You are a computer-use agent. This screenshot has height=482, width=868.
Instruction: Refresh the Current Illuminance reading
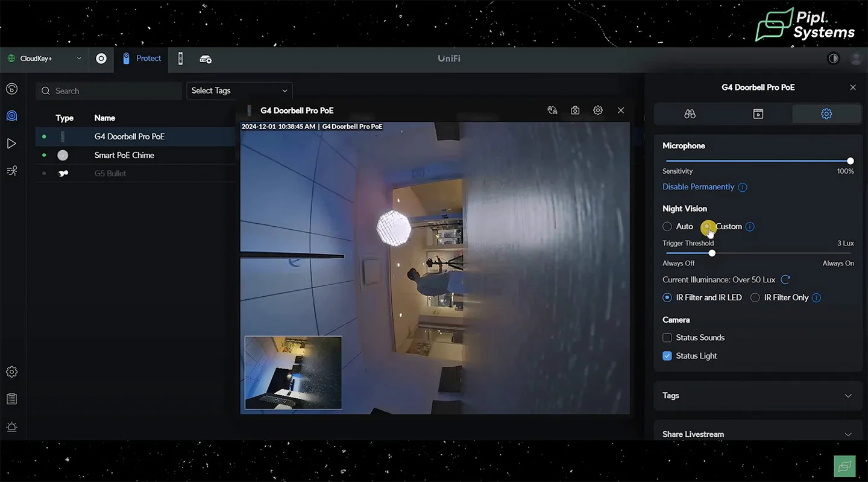(x=785, y=280)
